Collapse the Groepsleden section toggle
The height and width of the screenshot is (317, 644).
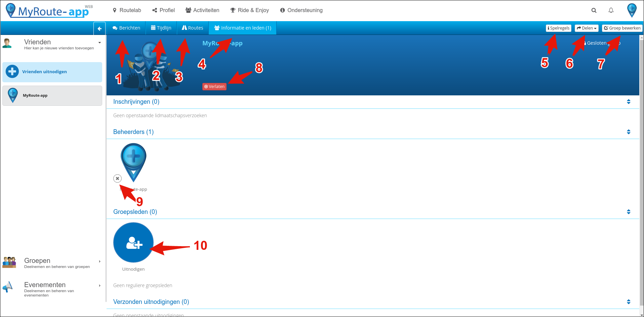pos(629,212)
